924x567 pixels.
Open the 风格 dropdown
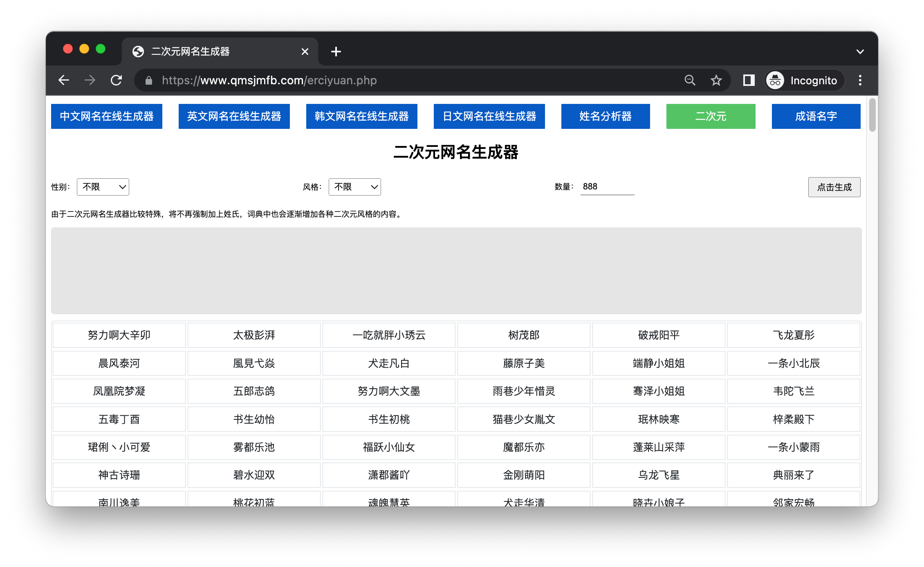(354, 187)
